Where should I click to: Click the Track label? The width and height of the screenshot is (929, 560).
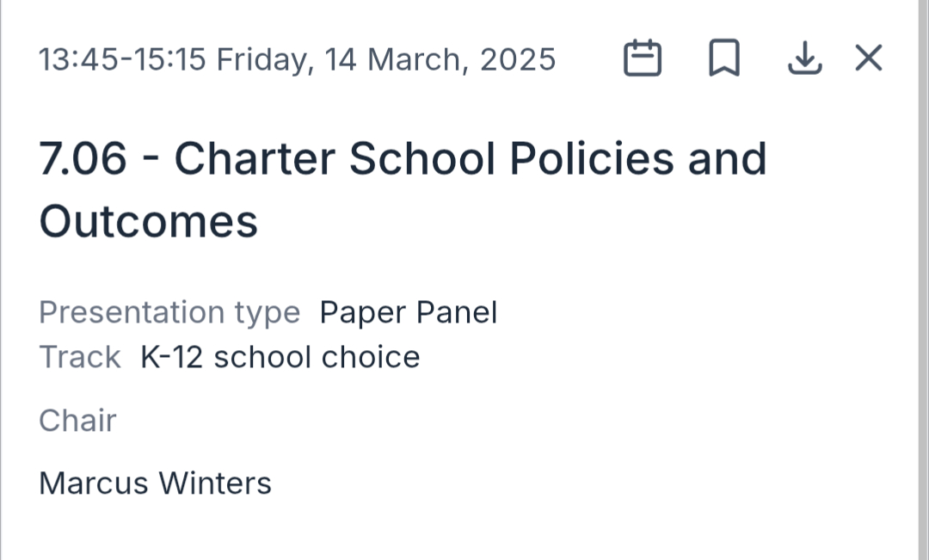pyautogui.click(x=80, y=357)
